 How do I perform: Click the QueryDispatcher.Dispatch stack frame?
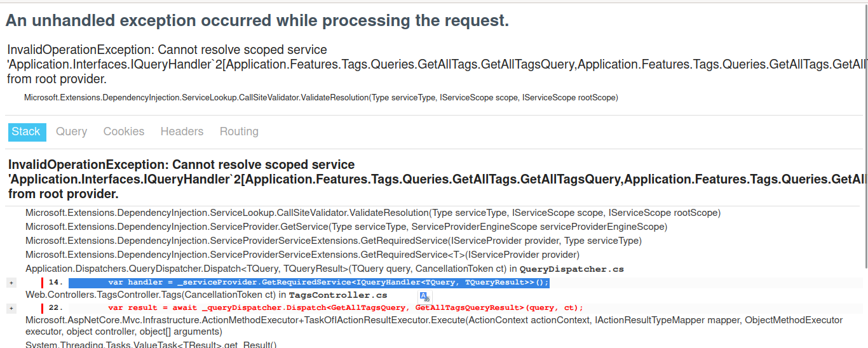(266, 269)
